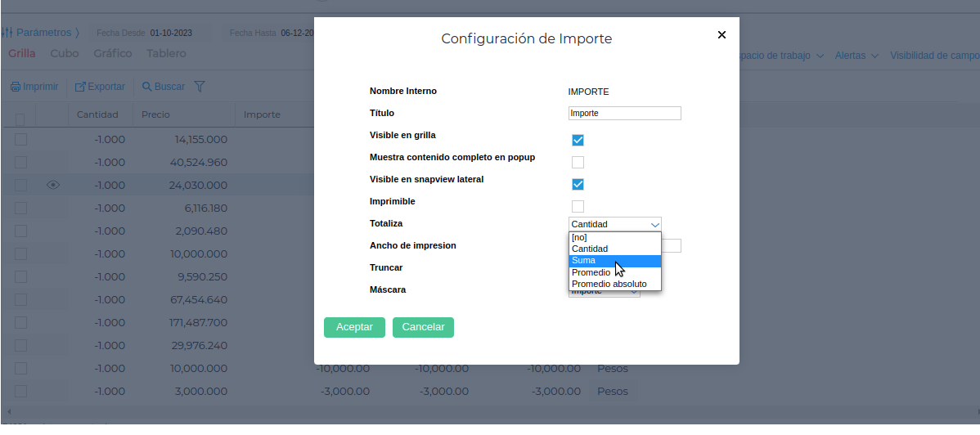Switch to the Gráfico tab

[113, 54]
